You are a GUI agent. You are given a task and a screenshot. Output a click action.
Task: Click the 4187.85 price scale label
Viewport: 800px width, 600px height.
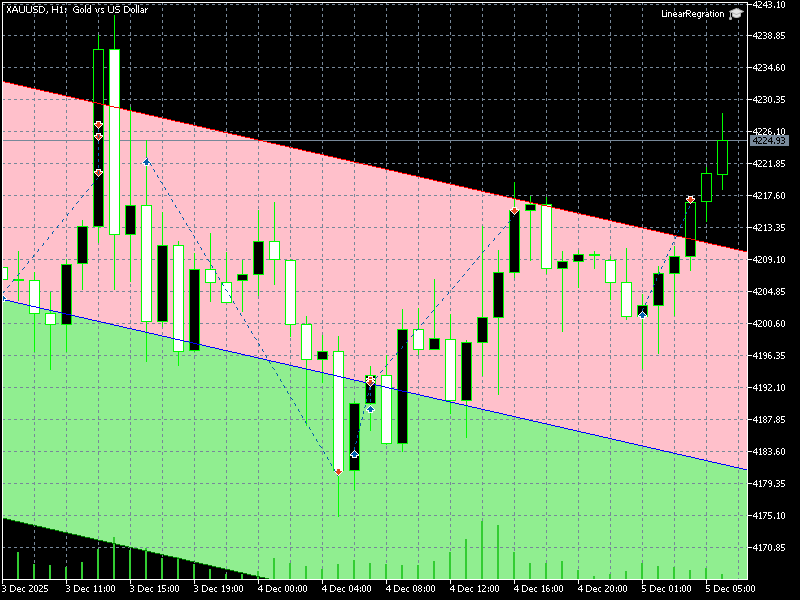[x=769, y=419]
